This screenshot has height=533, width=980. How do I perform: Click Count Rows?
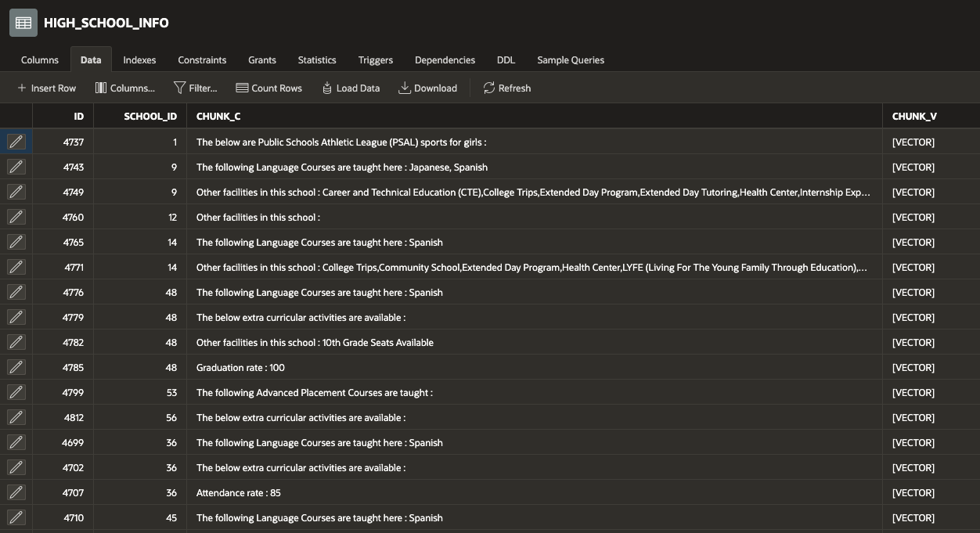pos(268,88)
